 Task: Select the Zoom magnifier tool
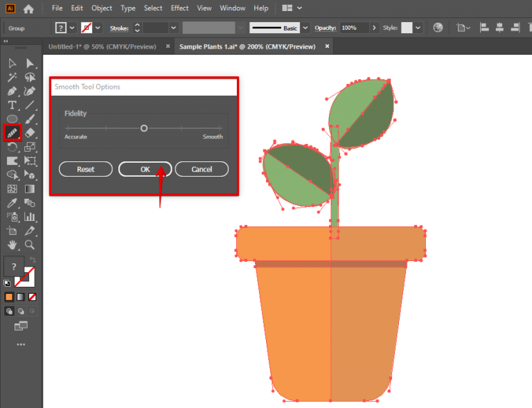pos(30,245)
